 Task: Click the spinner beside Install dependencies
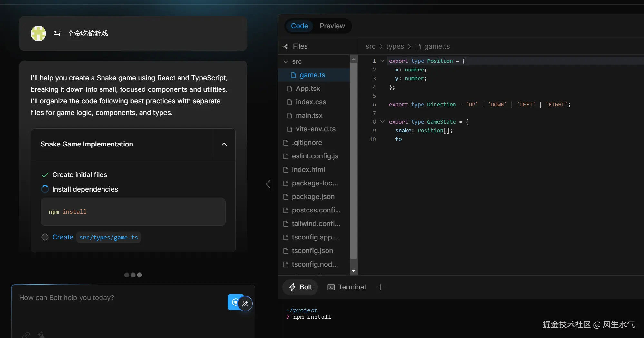pyautogui.click(x=45, y=189)
